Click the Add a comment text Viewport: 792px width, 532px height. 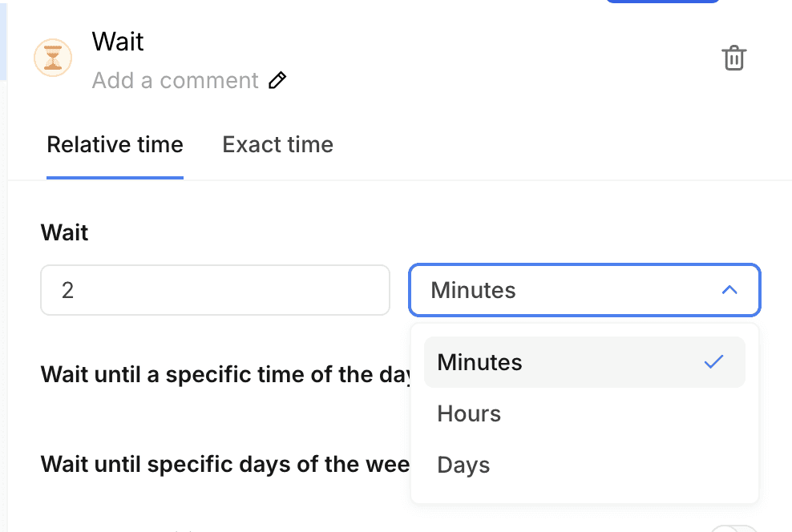175,81
